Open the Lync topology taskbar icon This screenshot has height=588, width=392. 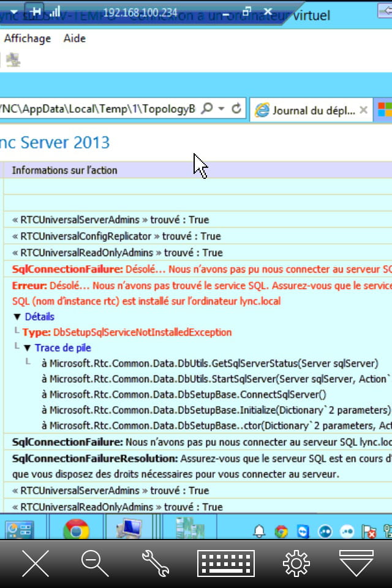pyautogui.click(x=190, y=528)
